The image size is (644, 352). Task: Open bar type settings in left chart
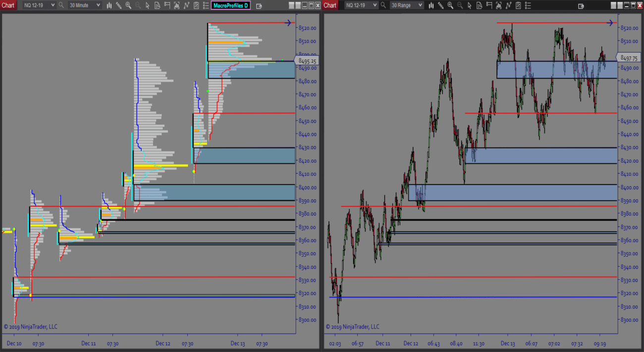pos(109,5)
